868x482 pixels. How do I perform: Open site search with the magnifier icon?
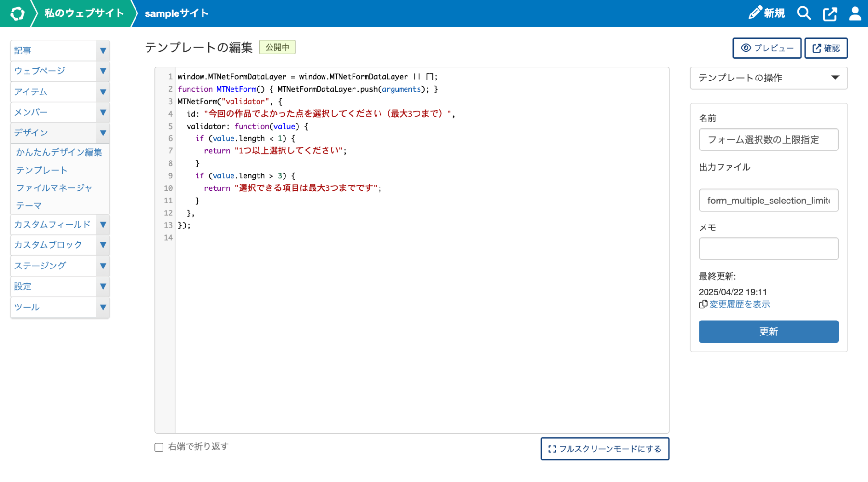point(804,13)
